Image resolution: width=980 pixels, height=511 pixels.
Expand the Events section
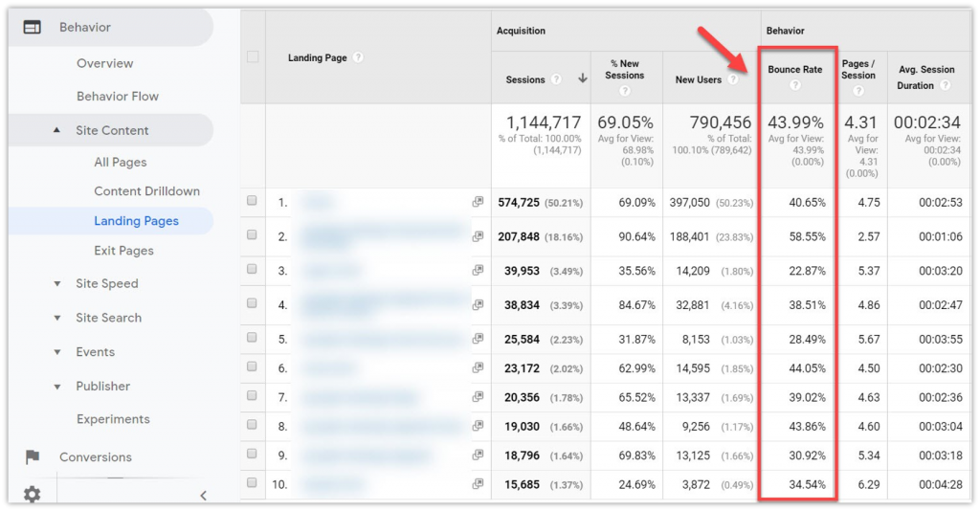click(56, 352)
